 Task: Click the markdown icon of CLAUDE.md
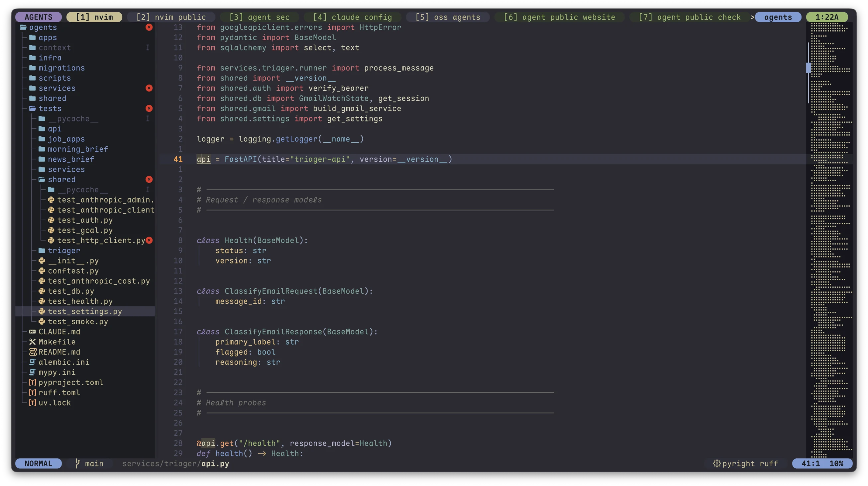32,332
